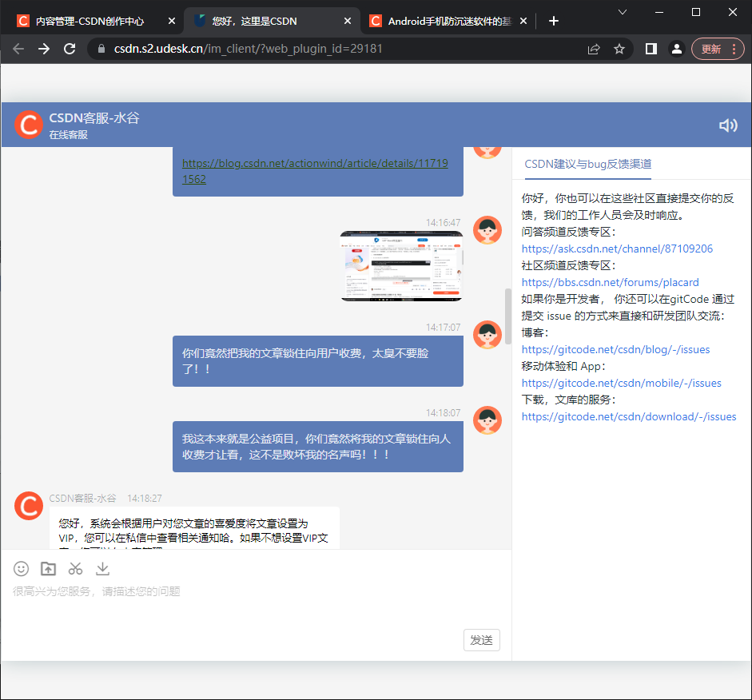Screen dimensions: 752x700
Task: Toggle the chat sound speaker icon
Action: tap(727, 125)
